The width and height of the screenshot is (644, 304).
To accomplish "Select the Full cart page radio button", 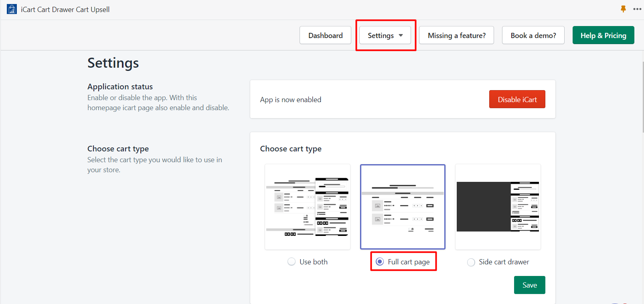I will pos(380,262).
